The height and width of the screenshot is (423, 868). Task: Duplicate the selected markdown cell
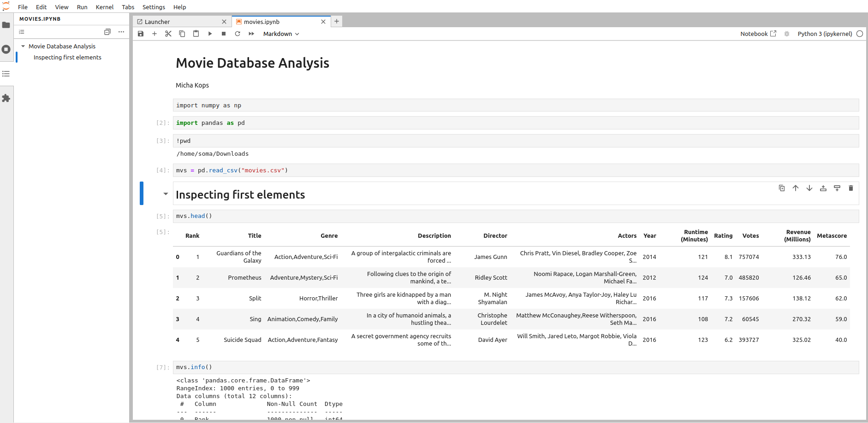(x=781, y=188)
